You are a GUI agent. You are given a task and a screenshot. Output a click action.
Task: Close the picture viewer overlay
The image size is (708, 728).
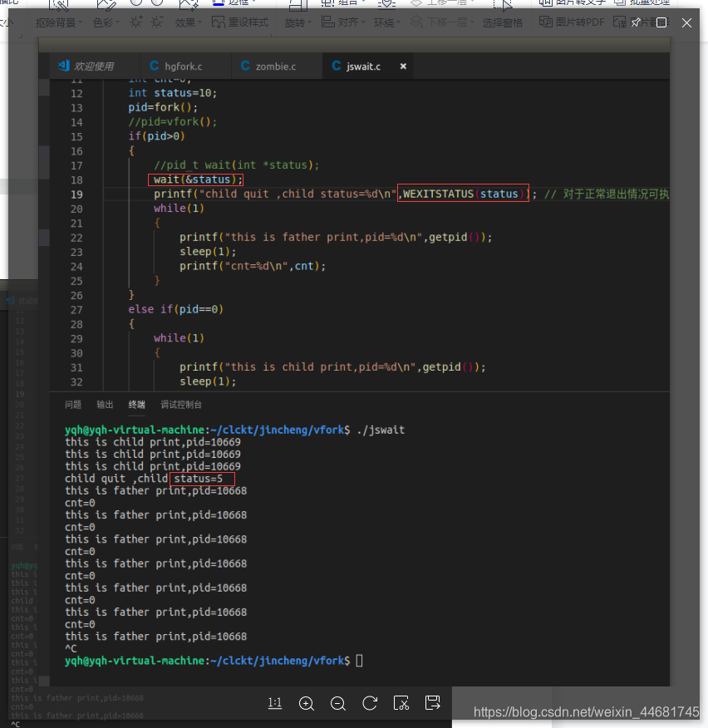click(x=686, y=22)
